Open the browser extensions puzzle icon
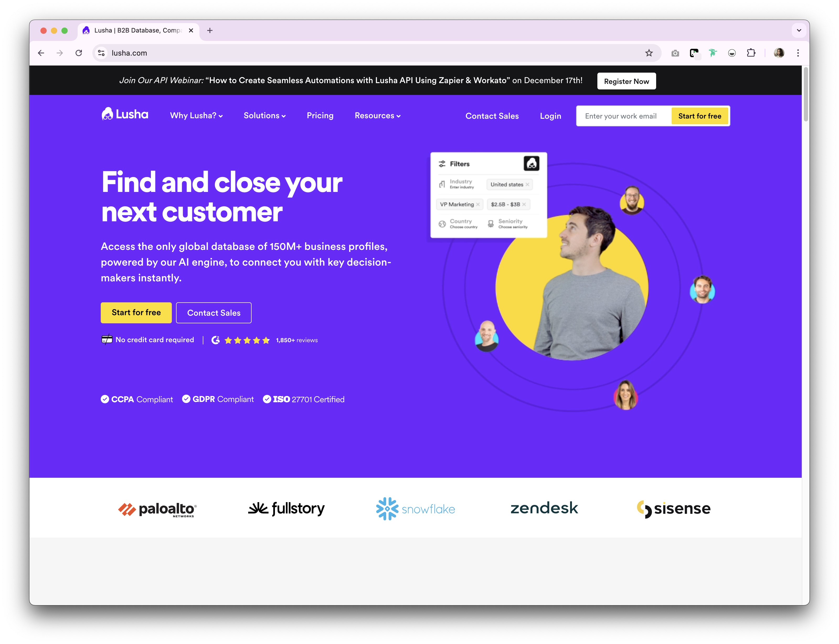 tap(751, 53)
